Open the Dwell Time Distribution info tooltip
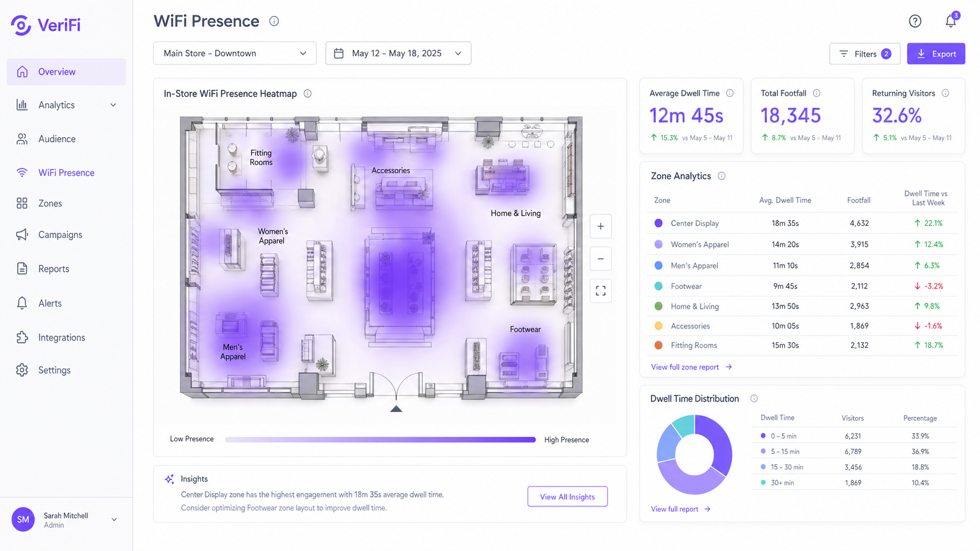Image resolution: width=980 pixels, height=551 pixels. [754, 398]
